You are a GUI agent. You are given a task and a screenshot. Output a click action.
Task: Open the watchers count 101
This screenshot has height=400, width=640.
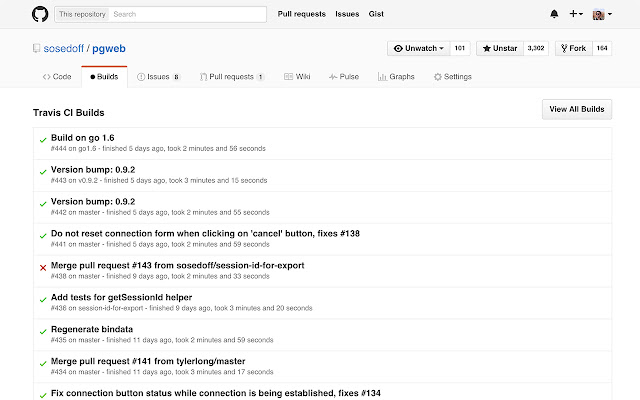460,48
